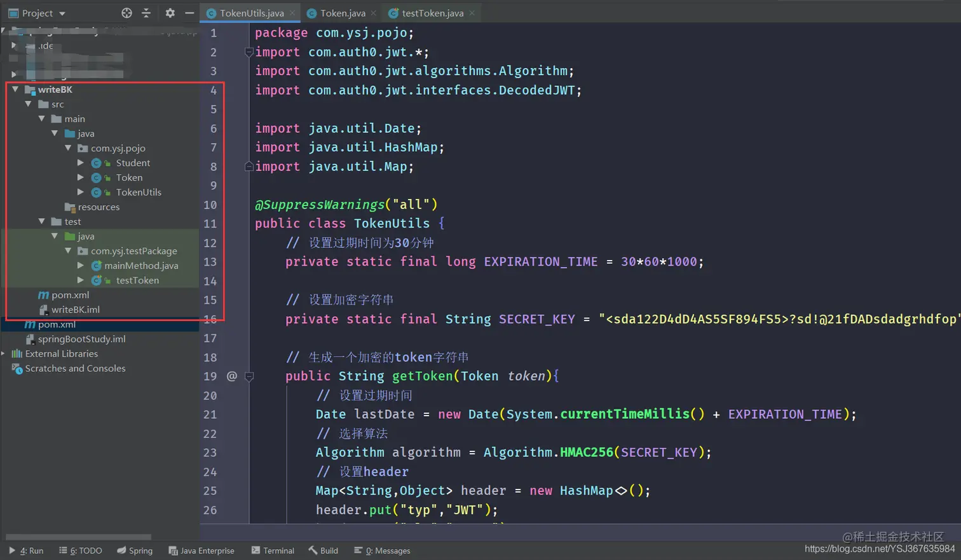Click the collapse all icon in Project toolbar

pyautogui.click(x=146, y=13)
